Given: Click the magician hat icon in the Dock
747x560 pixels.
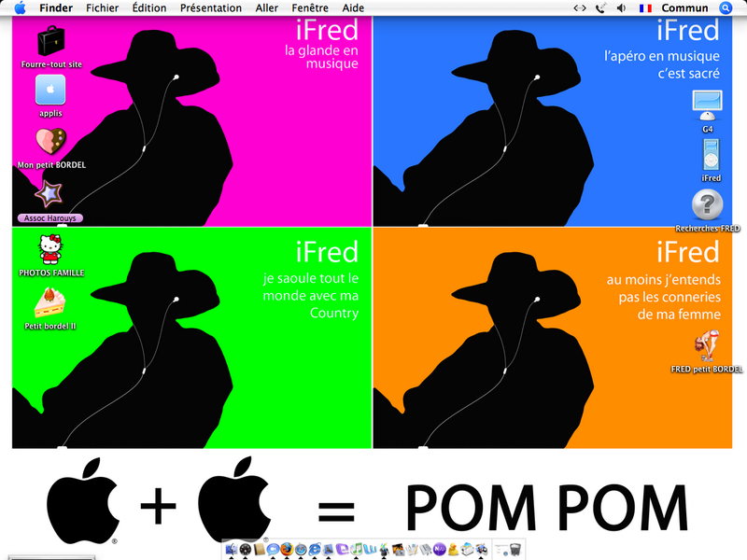Looking at the screenshot, I should click(x=384, y=549).
